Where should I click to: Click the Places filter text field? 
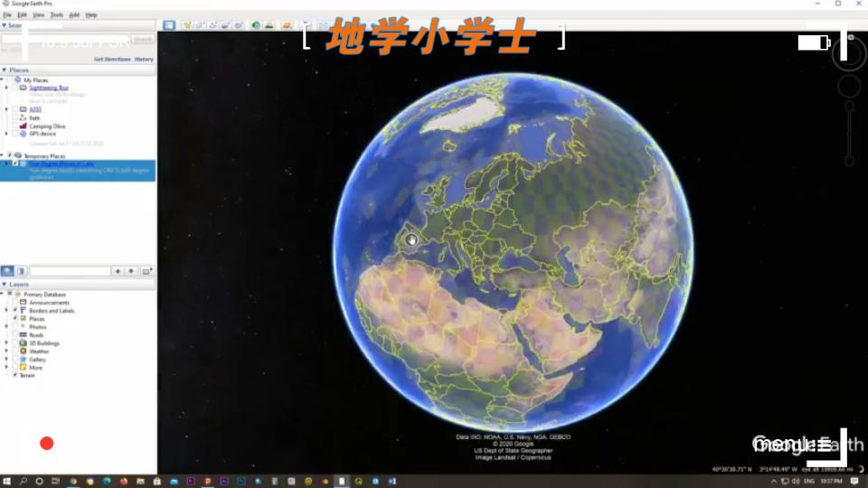click(x=70, y=271)
